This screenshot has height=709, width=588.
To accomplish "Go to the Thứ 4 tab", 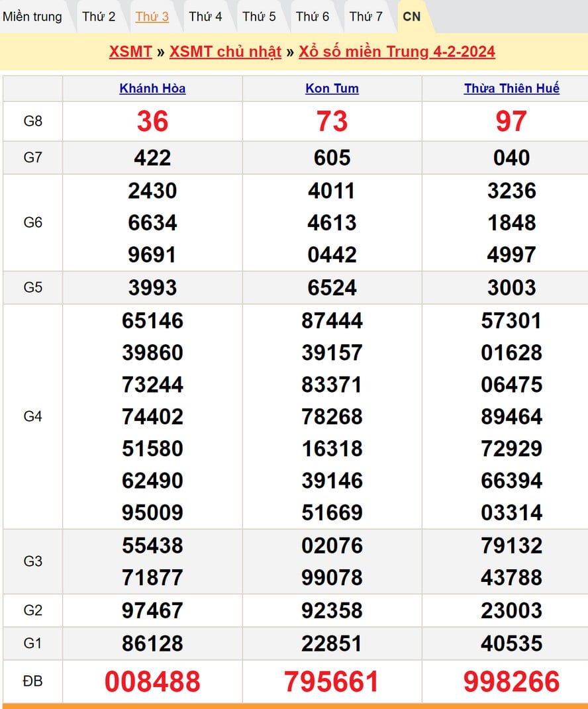I will [x=205, y=17].
